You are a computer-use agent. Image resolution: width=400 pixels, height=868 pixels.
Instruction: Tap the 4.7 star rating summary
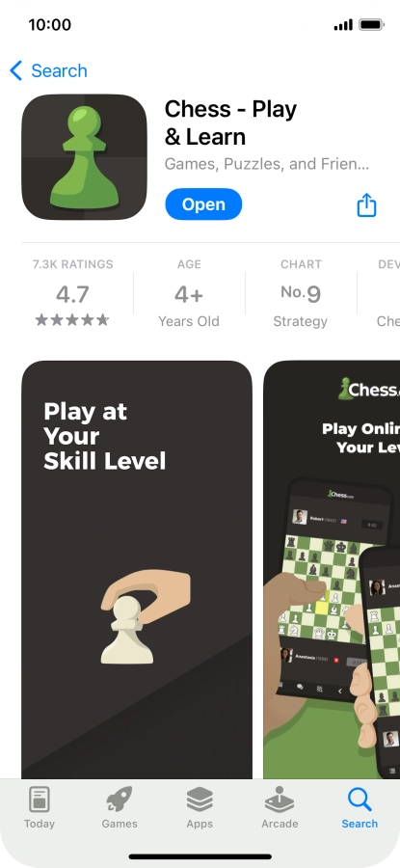(72, 294)
